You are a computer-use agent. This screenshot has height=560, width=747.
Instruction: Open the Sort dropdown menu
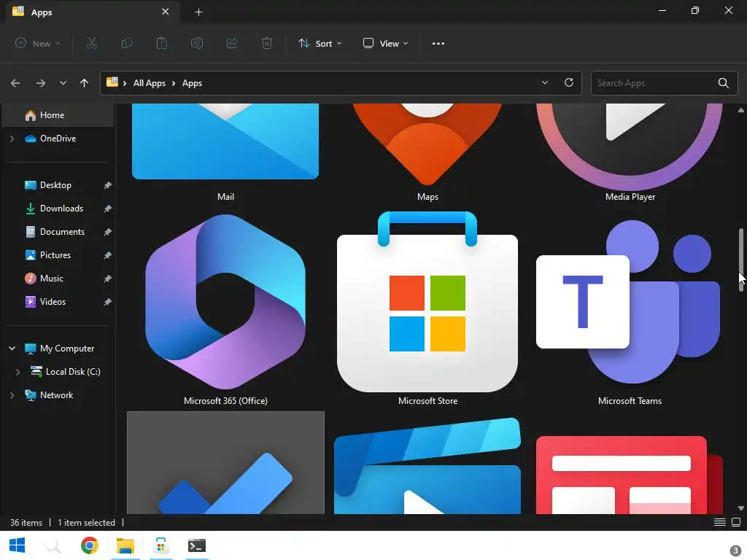[320, 43]
